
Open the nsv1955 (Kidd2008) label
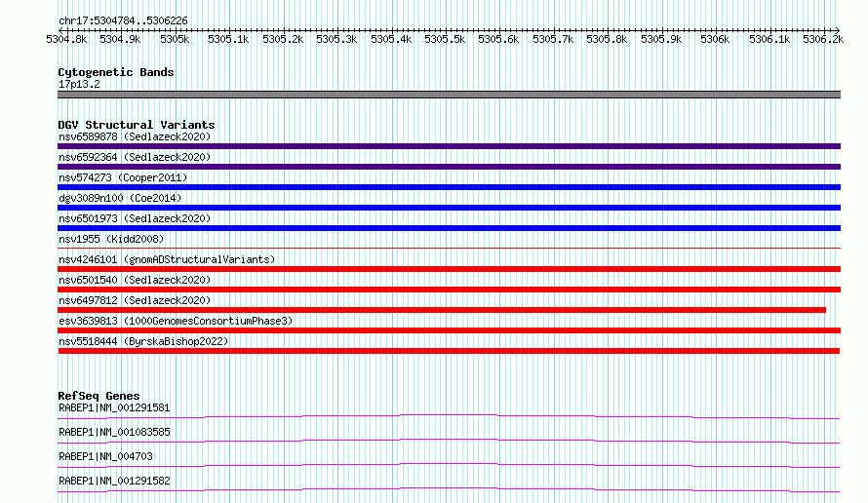click(x=111, y=239)
